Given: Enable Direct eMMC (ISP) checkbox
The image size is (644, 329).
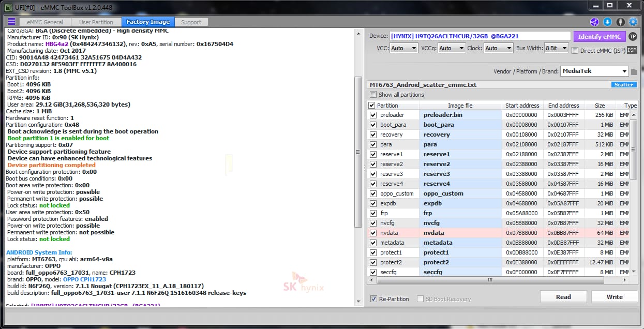Looking at the screenshot, I should [x=575, y=50].
